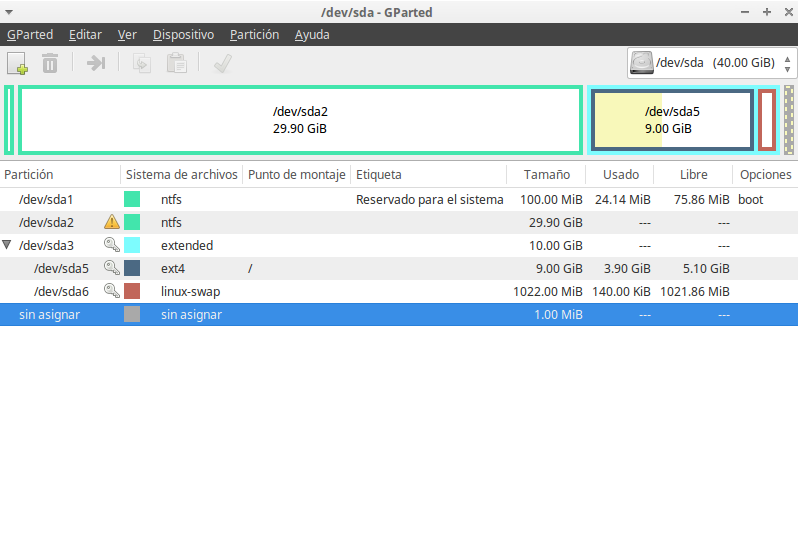Click the '5.10 GiB' free value
Screen dimensions: 798x548
click(x=706, y=268)
